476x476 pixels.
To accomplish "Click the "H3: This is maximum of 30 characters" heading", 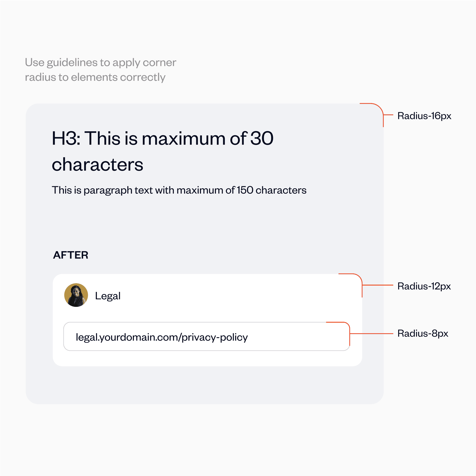I will coord(163,151).
